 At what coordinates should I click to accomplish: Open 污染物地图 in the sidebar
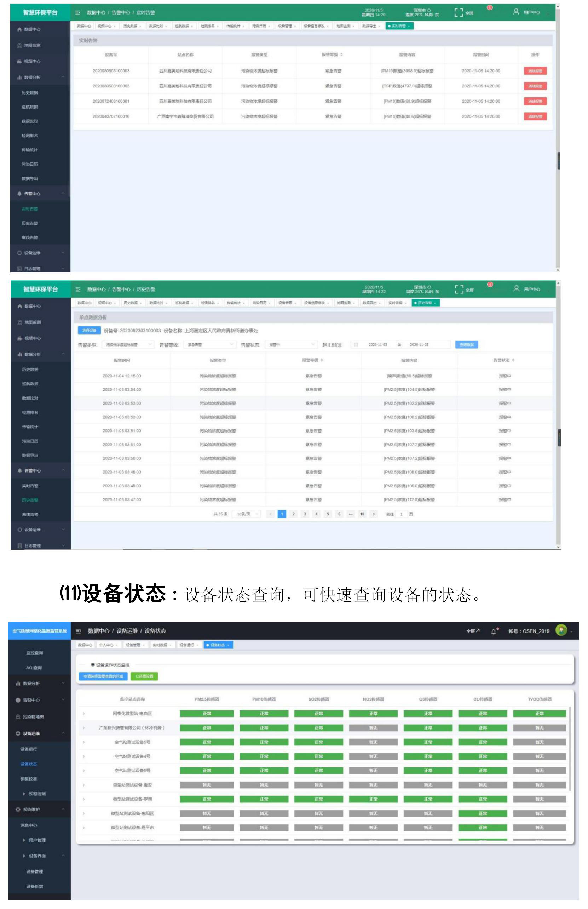(34, 717)
